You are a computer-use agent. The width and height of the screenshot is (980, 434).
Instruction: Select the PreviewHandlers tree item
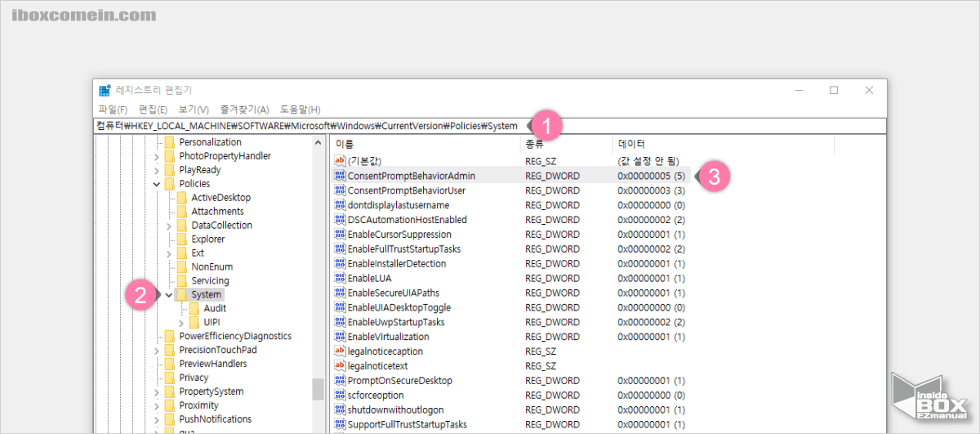pos(213,364)
